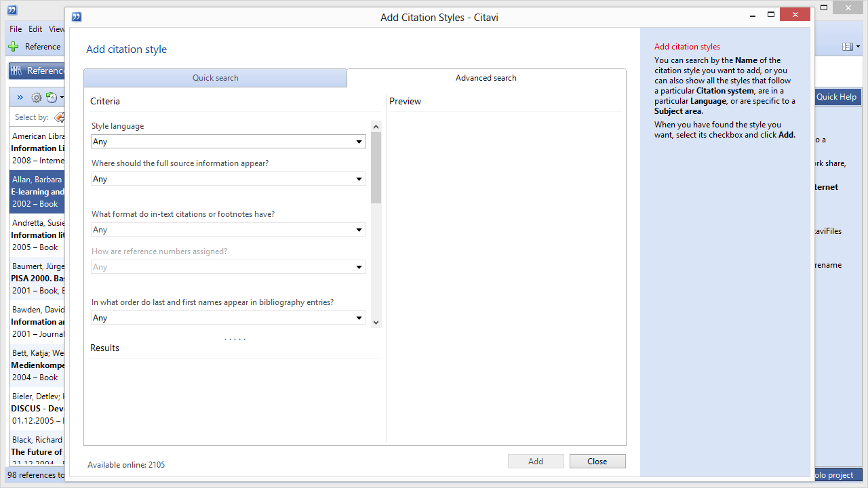Select the References navigation section icon
This screenshot has width=868, height=488.
16,70
